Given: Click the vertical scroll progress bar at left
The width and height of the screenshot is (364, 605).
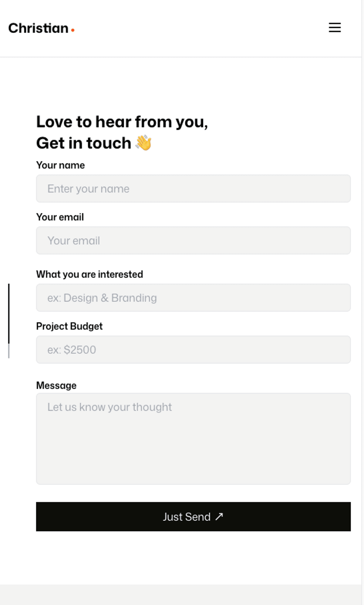Looking at the screenshot, I should coord(9,320).
